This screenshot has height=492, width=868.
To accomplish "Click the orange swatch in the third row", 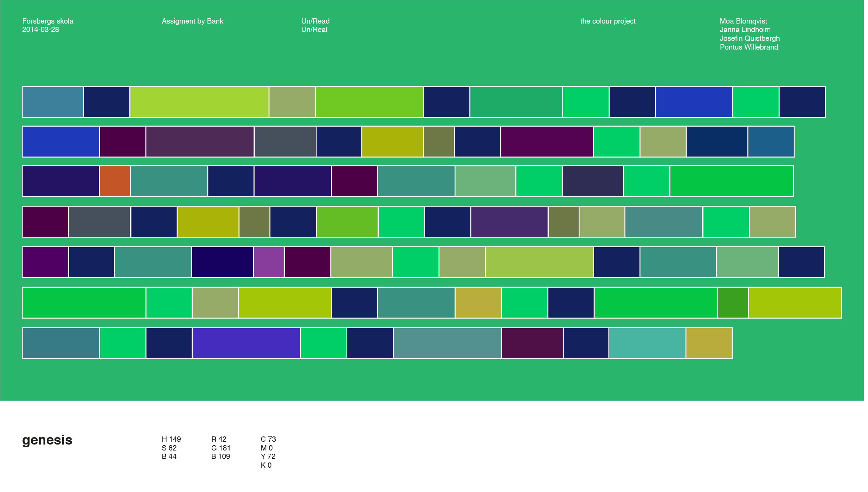I will 115,181.
